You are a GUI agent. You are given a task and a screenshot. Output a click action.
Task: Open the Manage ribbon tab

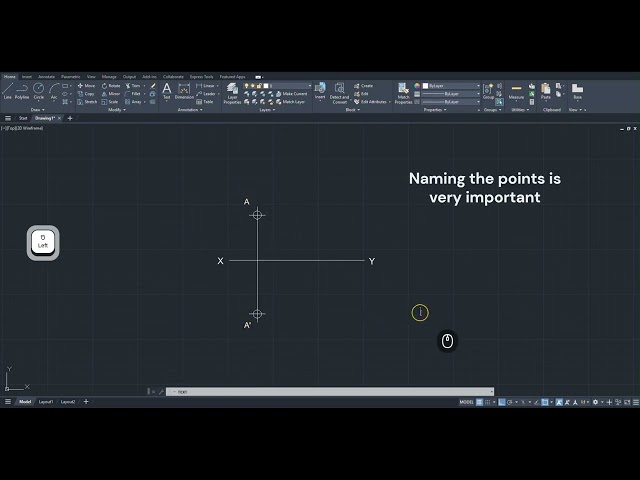coord(109,77)
